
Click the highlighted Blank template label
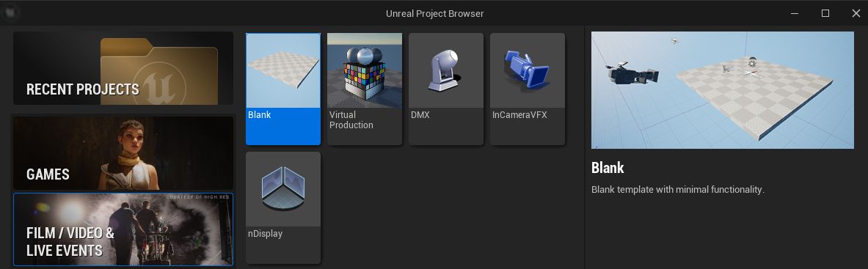pos(259,115)
